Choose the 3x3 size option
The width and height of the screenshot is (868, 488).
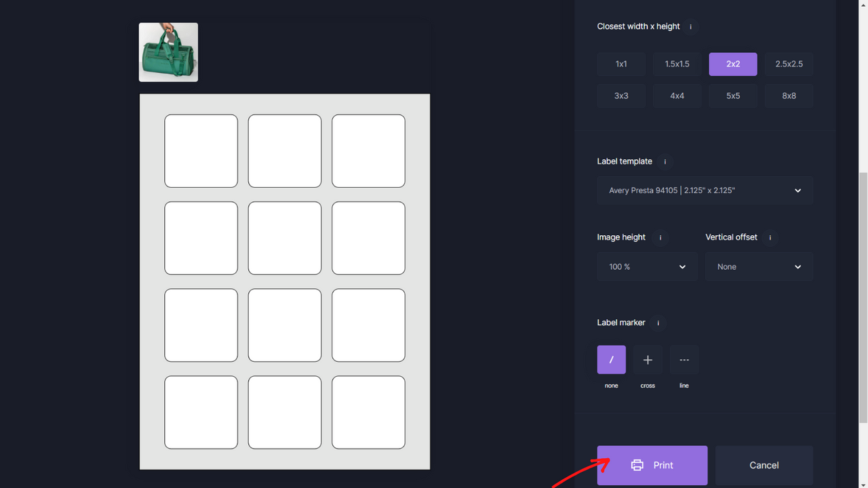click(621, 96)
